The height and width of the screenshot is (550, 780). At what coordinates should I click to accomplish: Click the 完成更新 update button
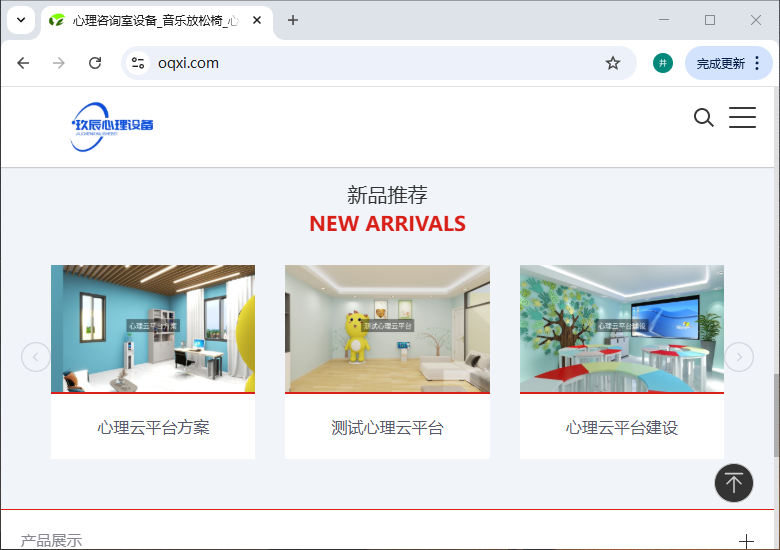click(720, 64)
